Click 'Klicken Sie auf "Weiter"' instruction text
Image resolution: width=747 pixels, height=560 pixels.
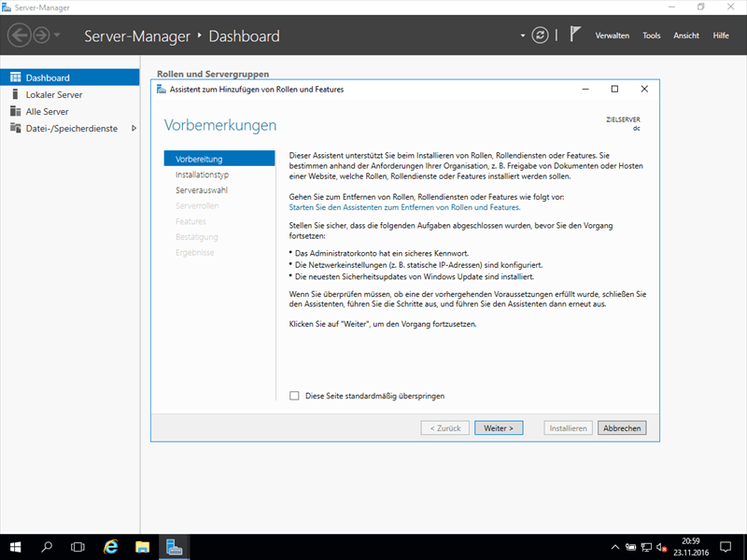(x=383, y=324)
